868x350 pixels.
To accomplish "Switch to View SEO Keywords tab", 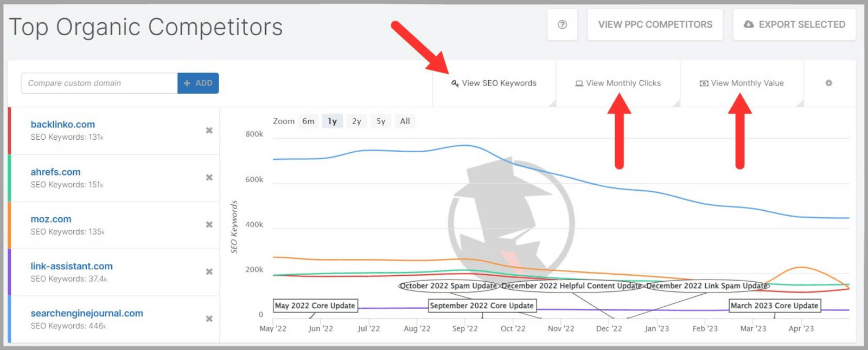I will click(x=494, y=83).
